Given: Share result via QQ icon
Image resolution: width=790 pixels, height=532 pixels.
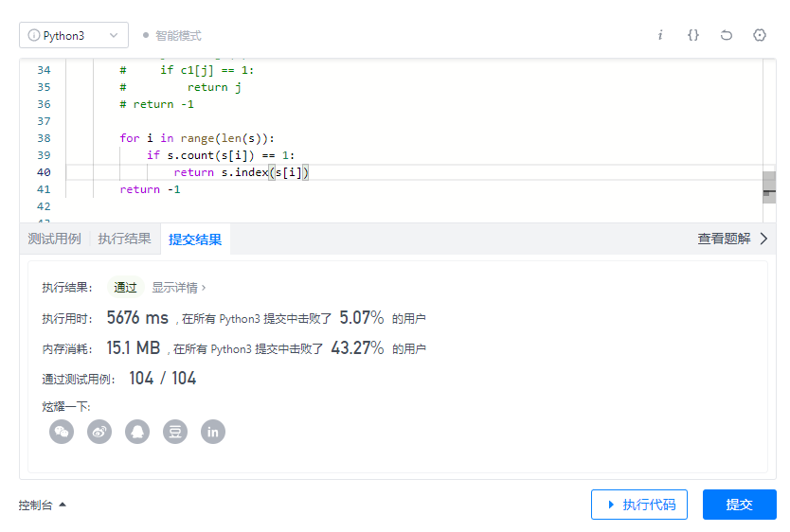Looking at the screenshot, I should tap(137, 432).
